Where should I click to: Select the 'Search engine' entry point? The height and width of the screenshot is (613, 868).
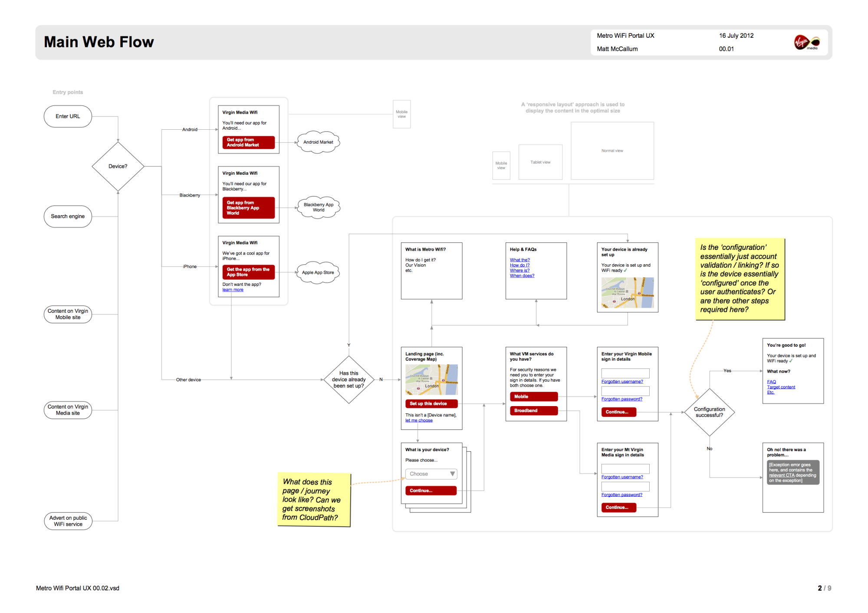(x=68, y=216)
